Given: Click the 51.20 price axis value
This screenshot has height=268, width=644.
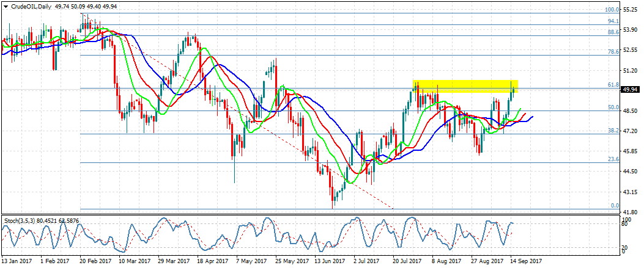Looking at the screenshot, I should [x=631, y=70].
